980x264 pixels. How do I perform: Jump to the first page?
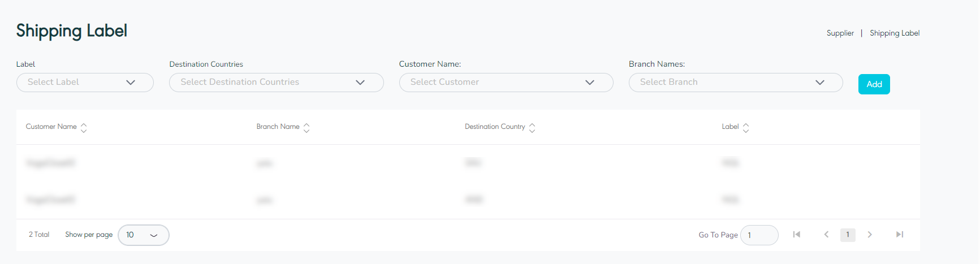(x=796, y=235)
